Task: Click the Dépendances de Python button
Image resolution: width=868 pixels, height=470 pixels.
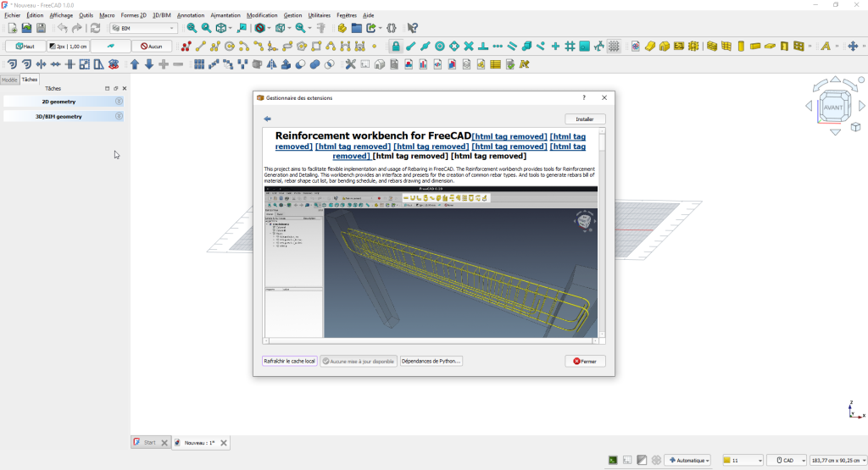Action: [x=431, y=361]
